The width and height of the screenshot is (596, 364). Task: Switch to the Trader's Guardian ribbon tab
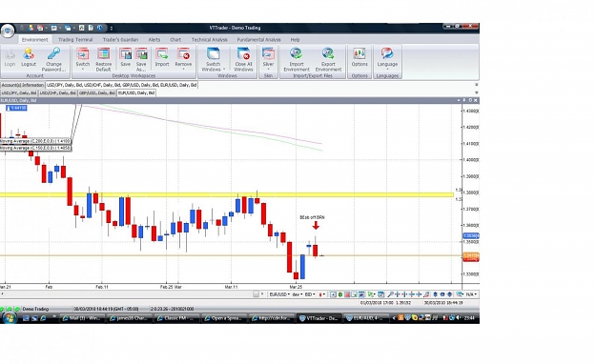120,39
